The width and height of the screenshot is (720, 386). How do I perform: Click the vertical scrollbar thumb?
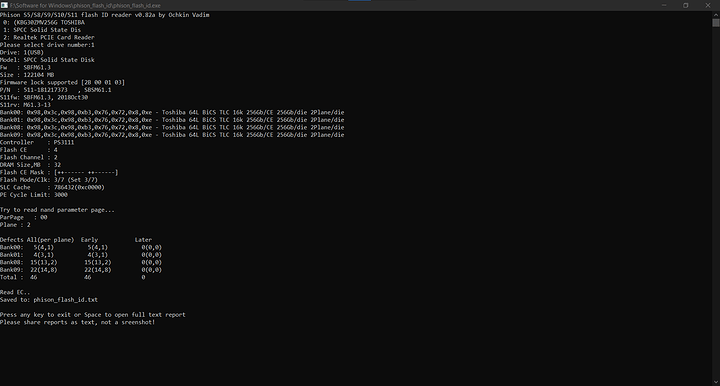point(716,22)
